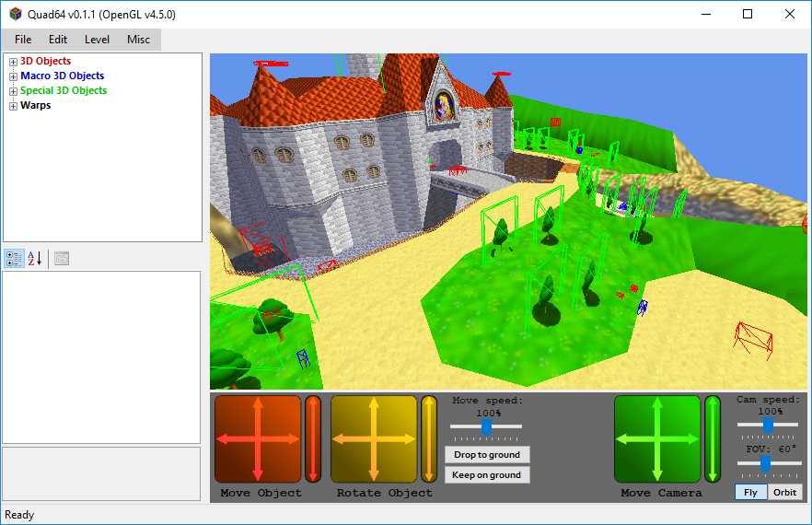This screenshot has width=812, height=525.
Task: Open the property pages icon
Action: tap(62, 259)
